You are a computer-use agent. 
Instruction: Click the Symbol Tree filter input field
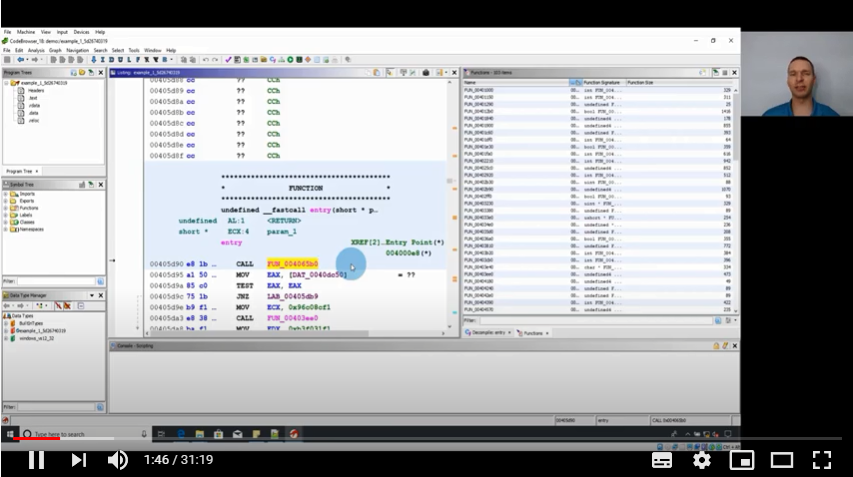click(x=56, y=281)
